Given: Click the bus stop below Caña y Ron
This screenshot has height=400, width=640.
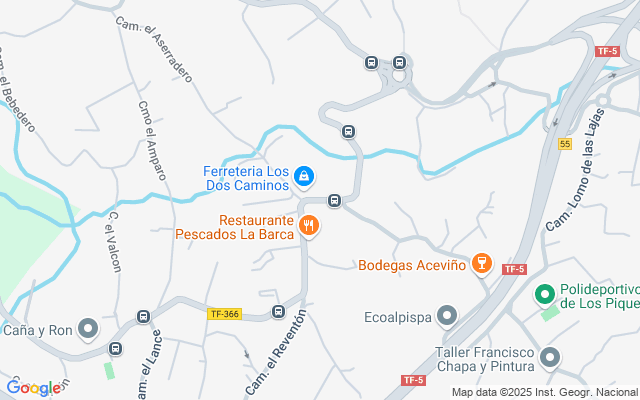Looking at the screenshot, I should (x=116, y=349).
